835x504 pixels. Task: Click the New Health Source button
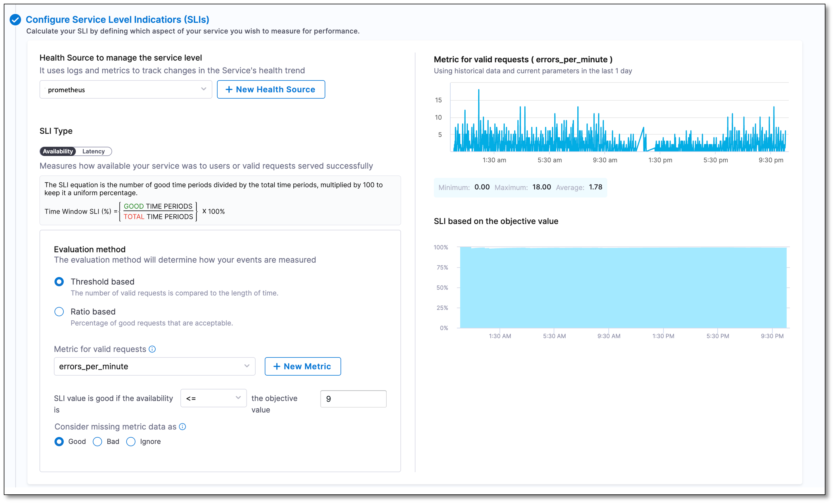point(271,90)
